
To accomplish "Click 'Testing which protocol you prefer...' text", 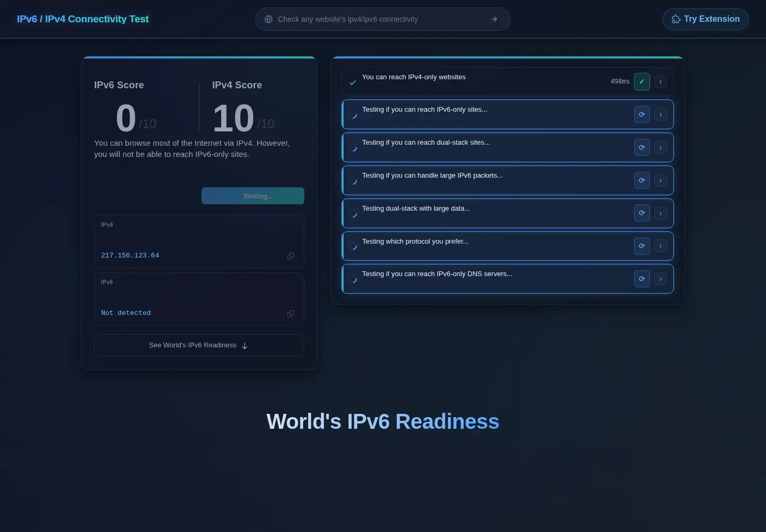I will (415, 242).
